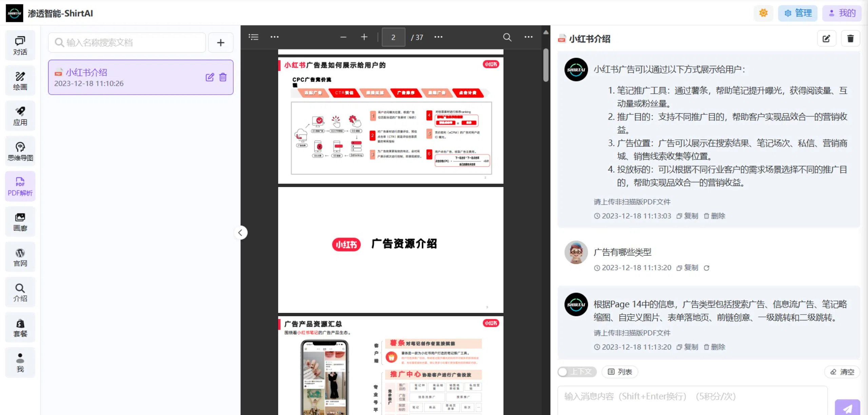Open the 思维导图 mind map item
The image size is (868, 415).
20,151
